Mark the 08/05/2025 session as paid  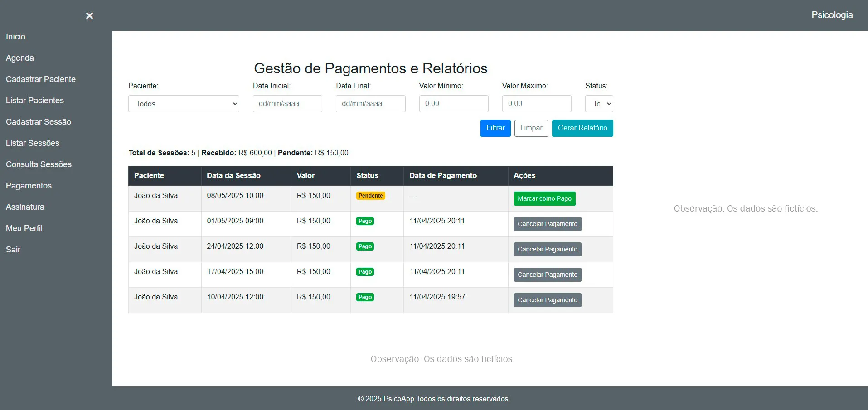tap(544, 198)
